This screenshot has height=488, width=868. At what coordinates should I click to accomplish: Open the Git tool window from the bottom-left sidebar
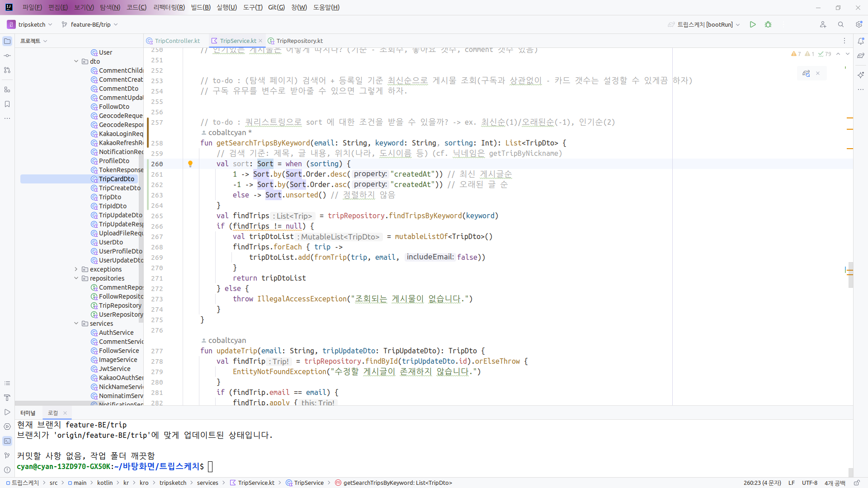[7, 455]
